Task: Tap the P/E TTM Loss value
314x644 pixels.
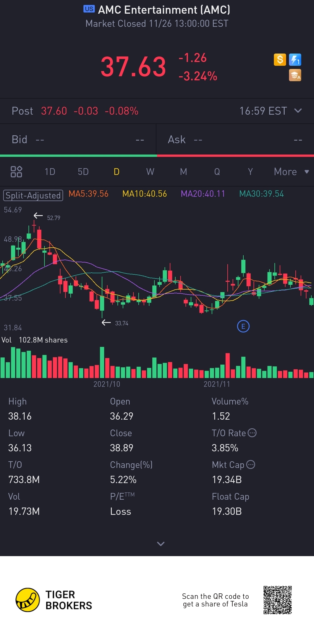Action: (x=121, y=511)
